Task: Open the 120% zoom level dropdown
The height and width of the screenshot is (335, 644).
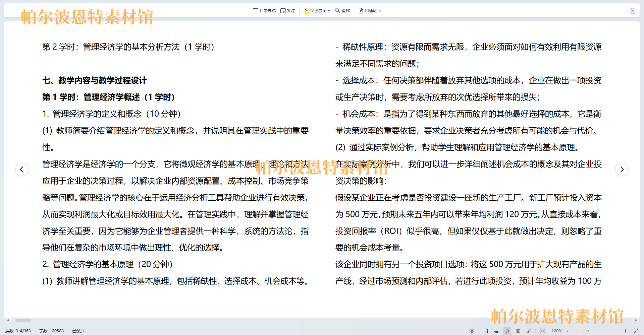Action: point(560,331)
